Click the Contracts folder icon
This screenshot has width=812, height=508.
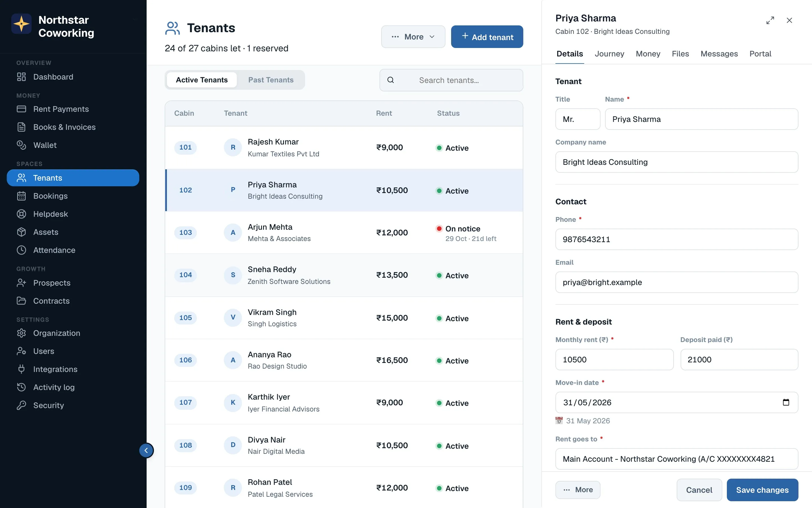[21, 301]
